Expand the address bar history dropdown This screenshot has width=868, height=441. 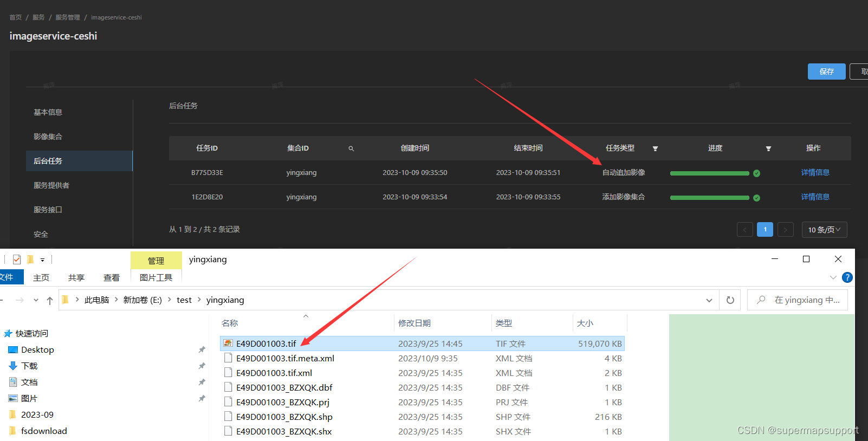(709, 301)
